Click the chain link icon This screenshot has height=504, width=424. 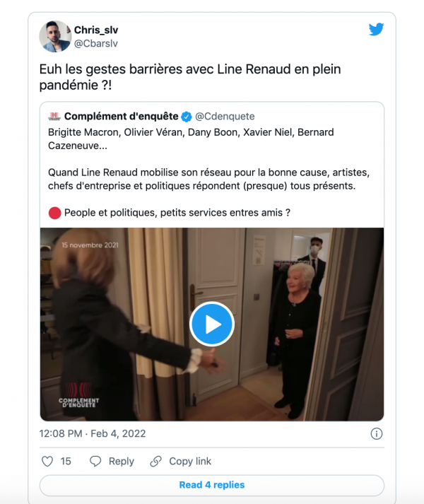pos(156,461)
